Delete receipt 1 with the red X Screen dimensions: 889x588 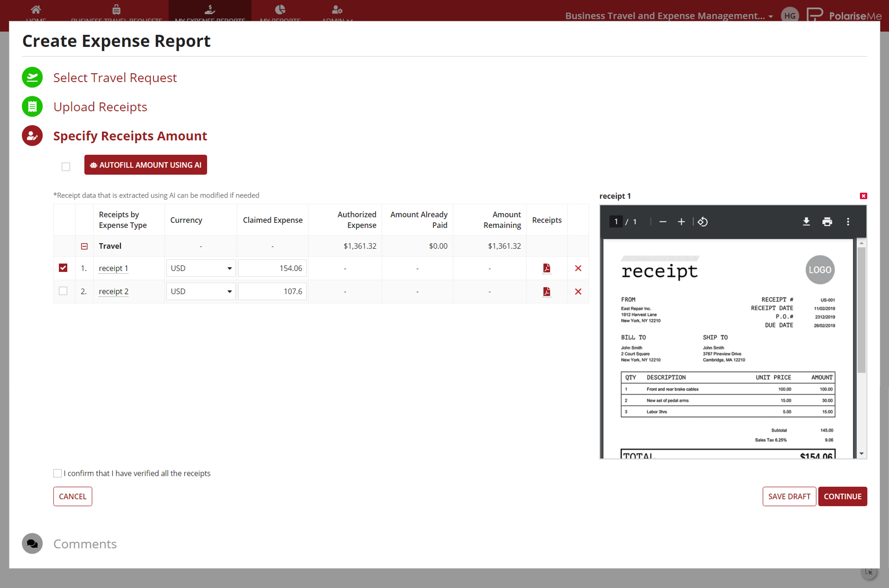click(x=578, y=268)
